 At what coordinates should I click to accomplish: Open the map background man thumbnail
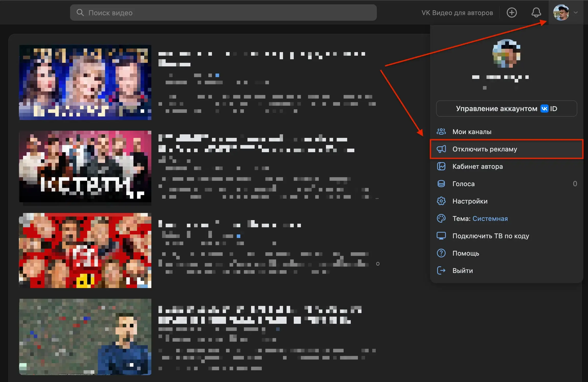pyautogui.click(x=85, y=337)
